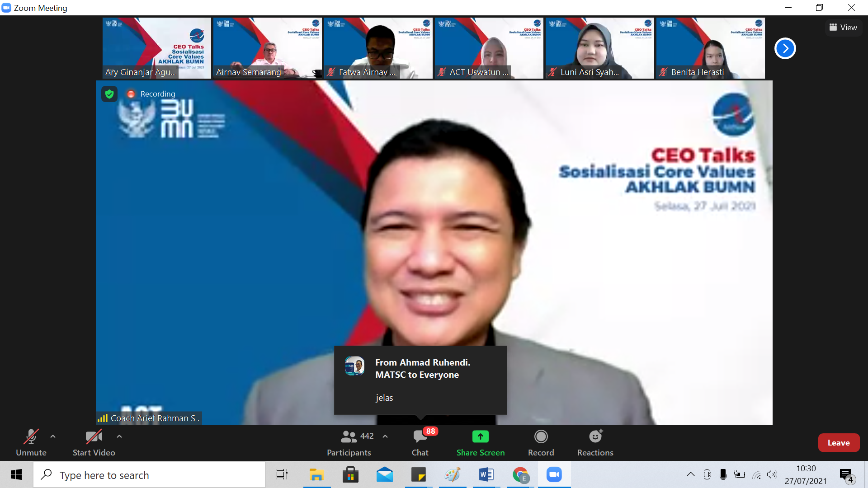Leave the meeting with the red button
Screen dimensions: 868x488
click(838, 443)
